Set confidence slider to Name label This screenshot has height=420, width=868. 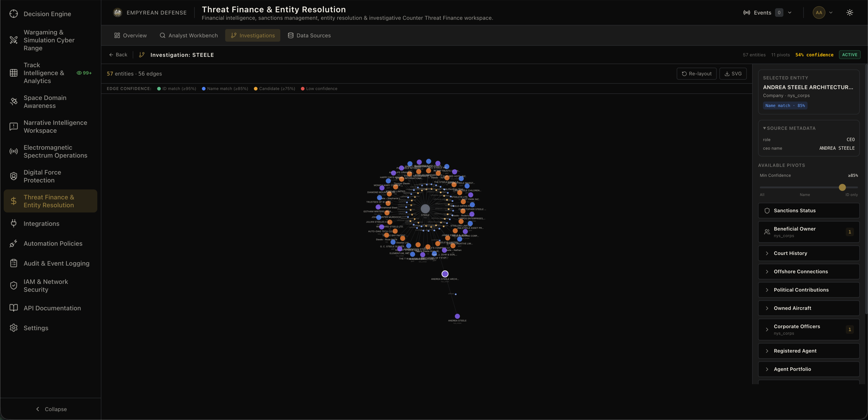pyautogui.click(x=805, y=195)
